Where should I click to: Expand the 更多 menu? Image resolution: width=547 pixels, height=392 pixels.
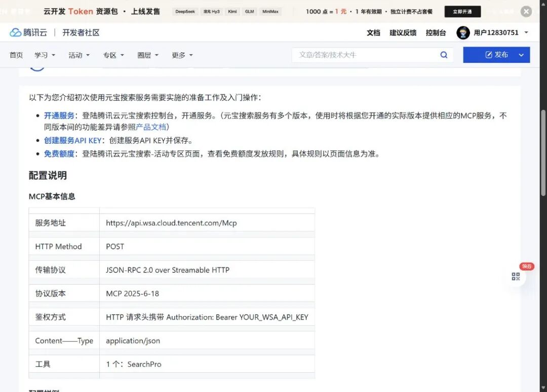tap(182, 55)
